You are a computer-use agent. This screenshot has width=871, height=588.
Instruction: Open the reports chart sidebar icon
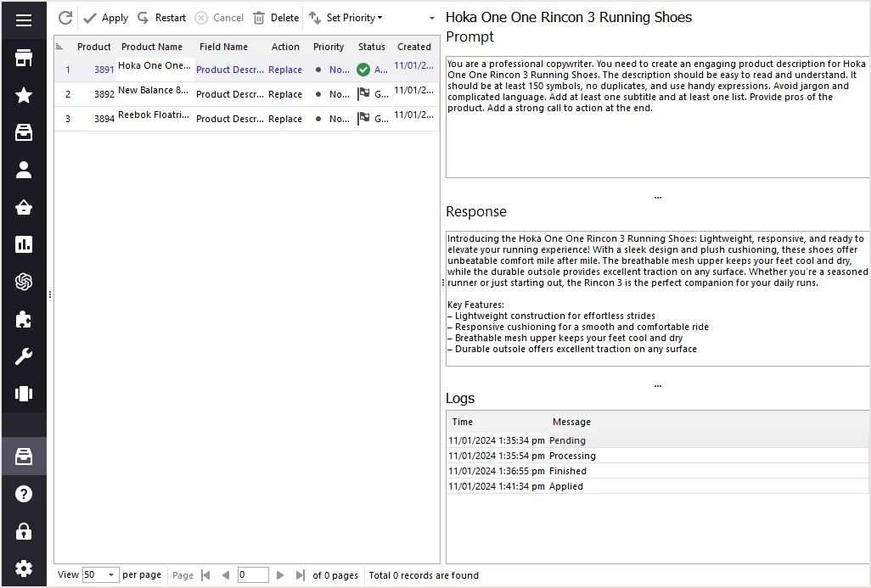24,244
